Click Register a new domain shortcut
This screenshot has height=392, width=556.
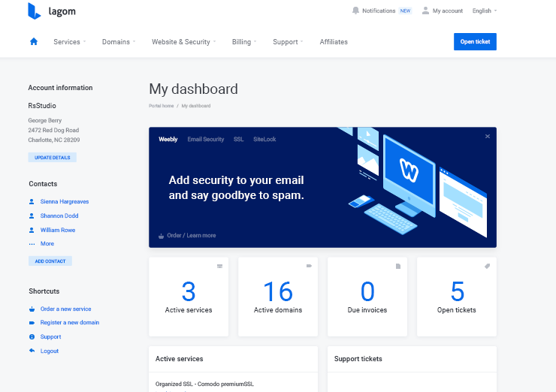point(70,322)
